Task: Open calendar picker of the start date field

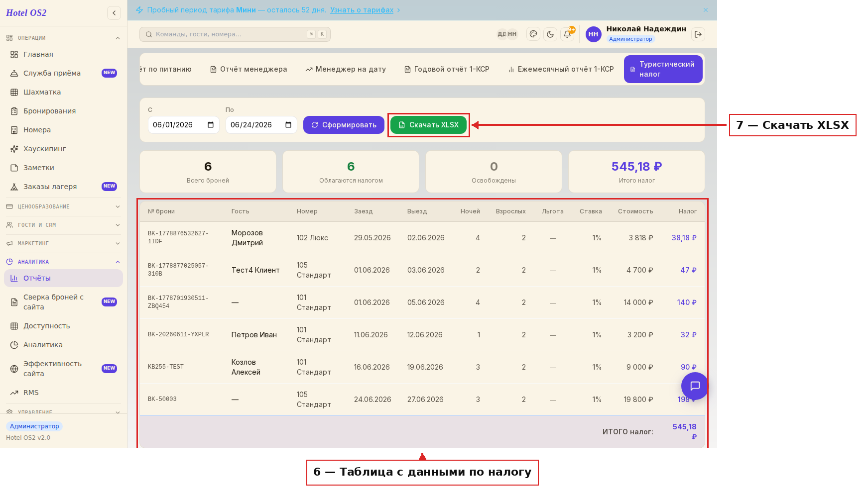Action: pyautogui.click(x=211, y=125)
